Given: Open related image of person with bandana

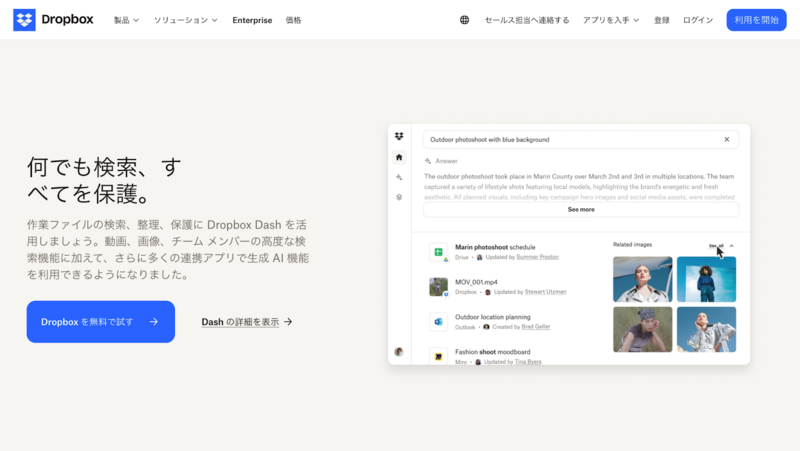Looking at the screenshot, I should [x=642, y=329].
